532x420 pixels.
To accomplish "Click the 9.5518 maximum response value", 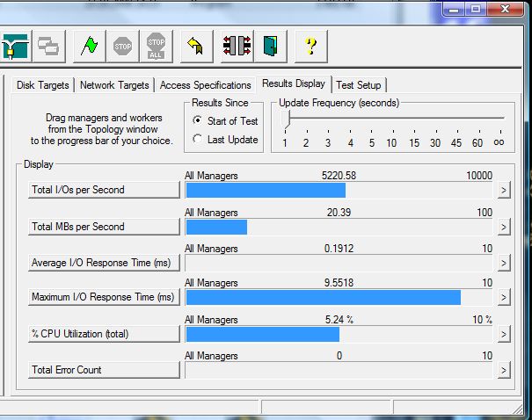I will tap(339, 283).
